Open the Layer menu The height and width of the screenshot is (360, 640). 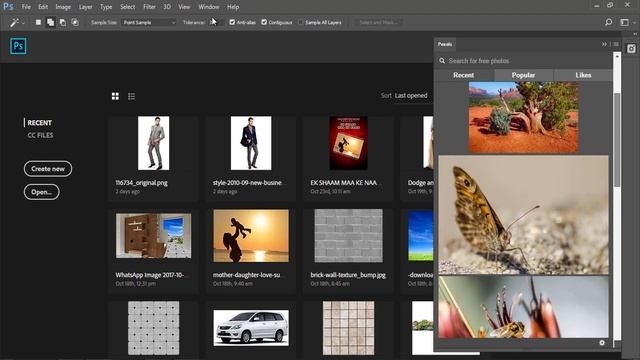point(85,7)
